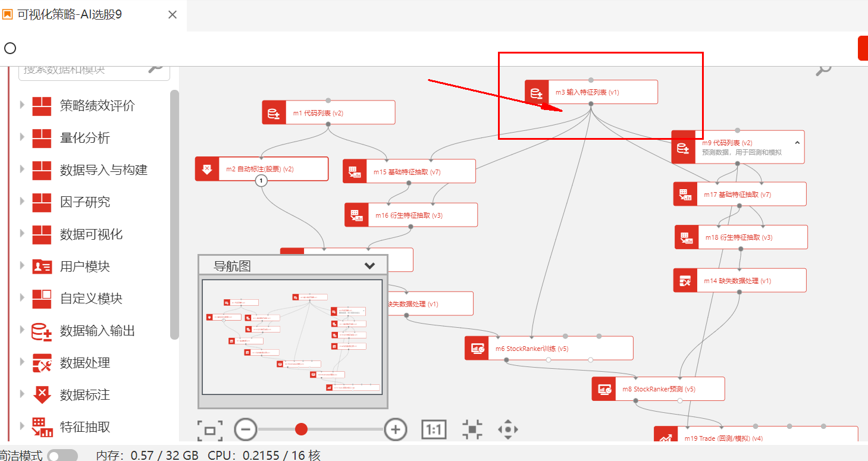
Task: Click the center-selection canvas icon
Action: click(x=472, y=429)
